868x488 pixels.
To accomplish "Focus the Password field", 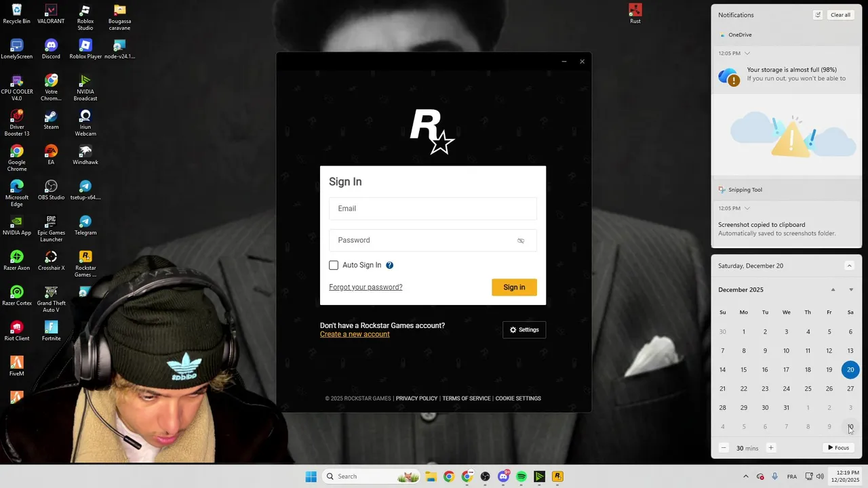I will 433,241.
